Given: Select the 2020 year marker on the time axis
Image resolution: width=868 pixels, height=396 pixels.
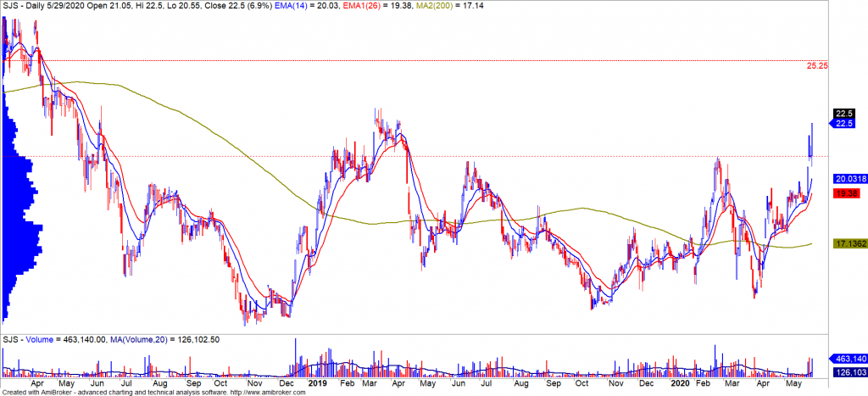Looking at the screenshot, I should coord(679,383).
